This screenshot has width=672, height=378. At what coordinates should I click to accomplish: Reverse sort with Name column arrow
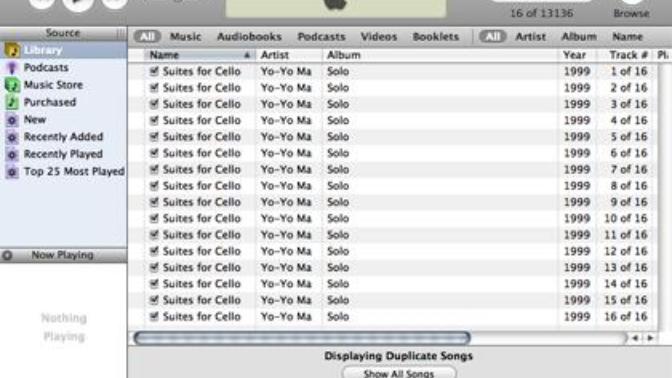point(247,55)
